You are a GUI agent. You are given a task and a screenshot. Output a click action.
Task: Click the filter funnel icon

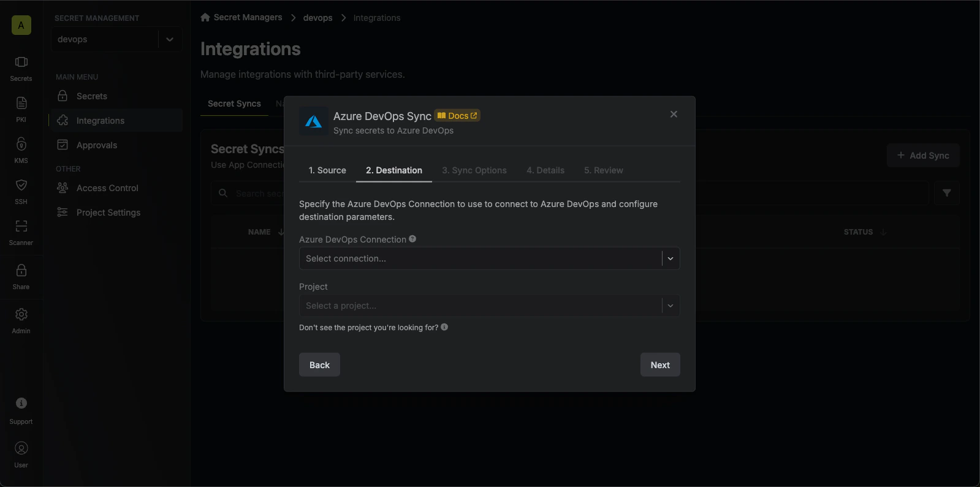tap(947, 193)
